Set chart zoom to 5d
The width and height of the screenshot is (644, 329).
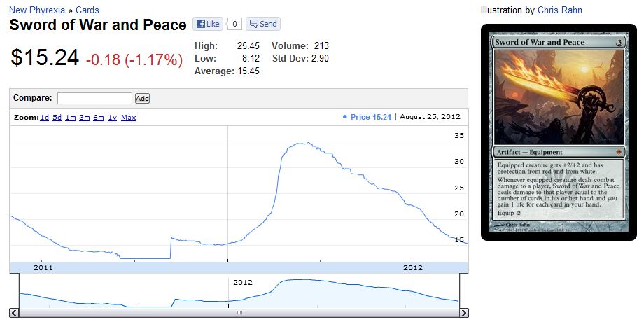57,118
